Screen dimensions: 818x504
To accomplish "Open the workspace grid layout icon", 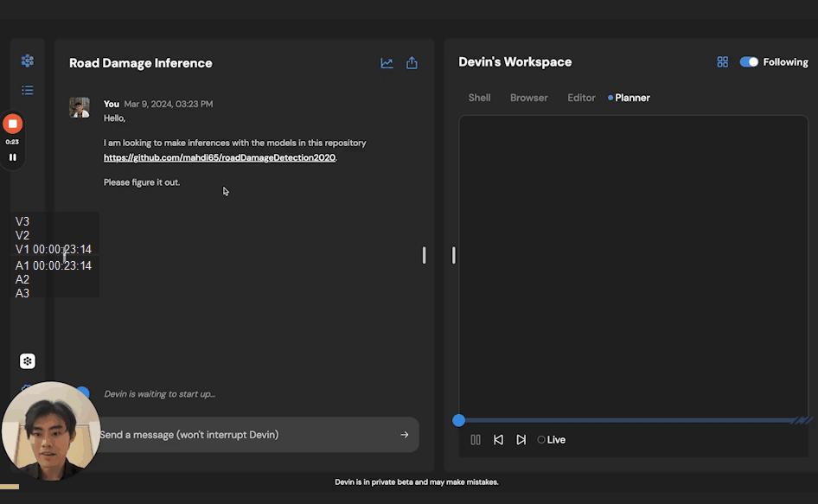I will tap(722, 62).
